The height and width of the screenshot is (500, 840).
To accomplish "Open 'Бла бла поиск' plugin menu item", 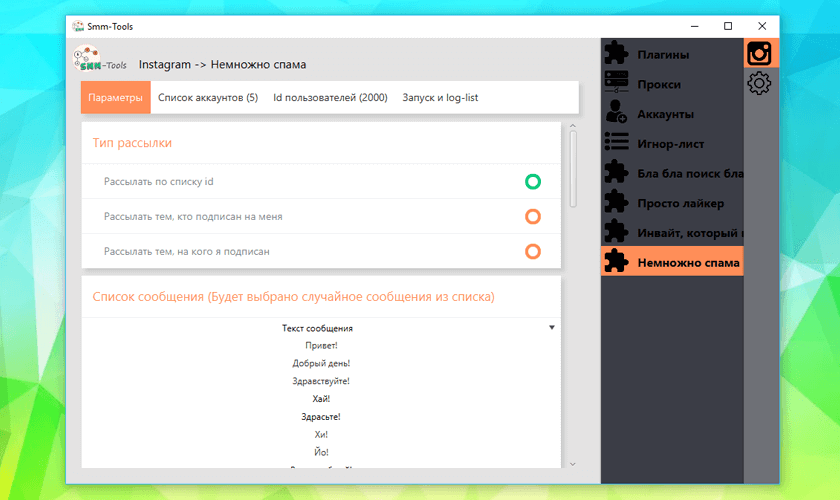I will point(690,174).
